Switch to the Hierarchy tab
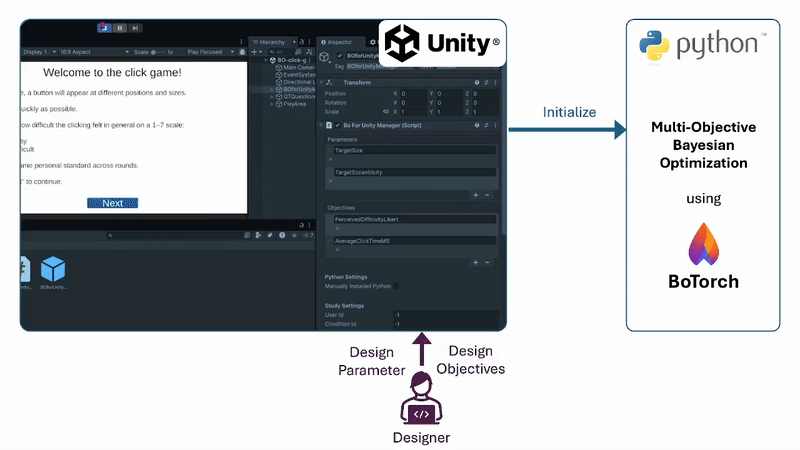Screen dimensions: 800x450 271,42
